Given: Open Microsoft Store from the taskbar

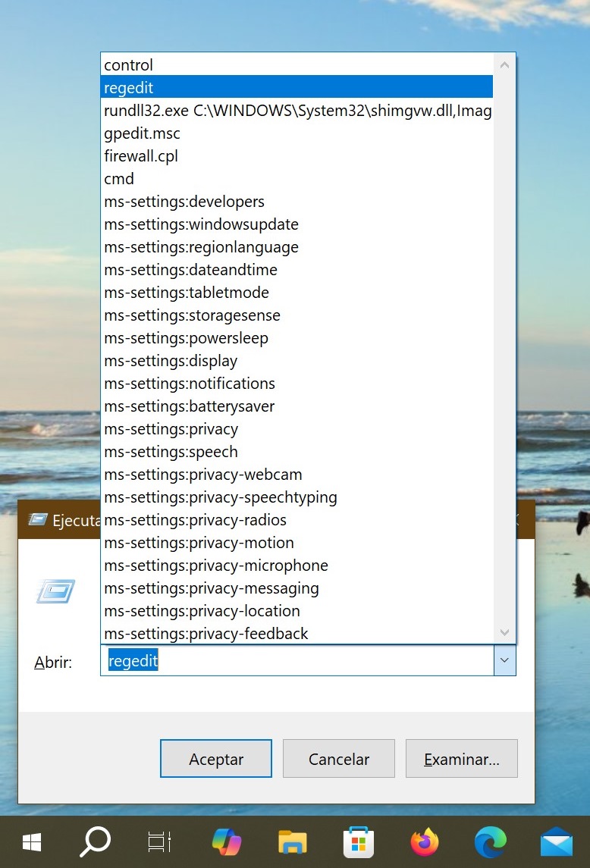Looking at the screenshot, I should click(x=359, y=842).
